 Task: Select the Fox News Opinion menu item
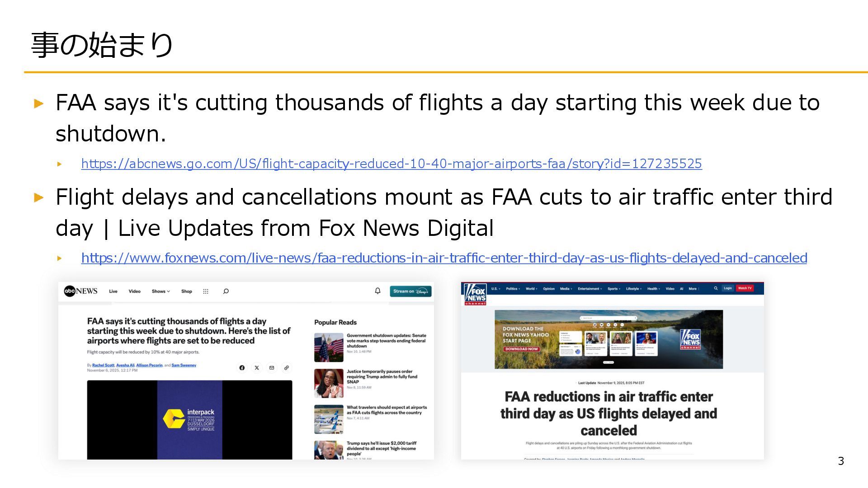[549, 289]
